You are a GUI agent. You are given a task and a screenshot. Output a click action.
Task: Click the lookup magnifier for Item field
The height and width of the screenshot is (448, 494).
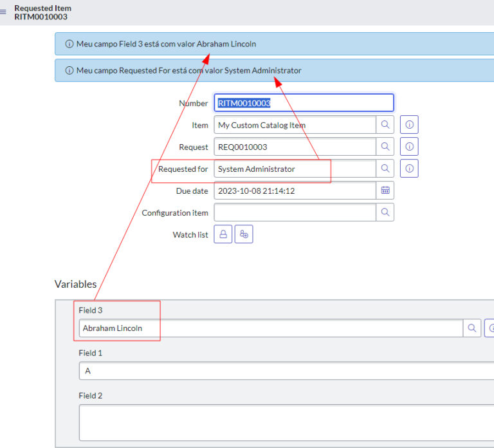point(385,125)
